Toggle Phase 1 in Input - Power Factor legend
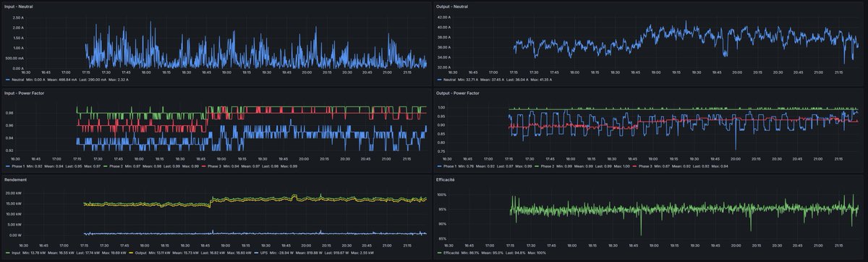868x262 pixels. (x=18, y=166)
